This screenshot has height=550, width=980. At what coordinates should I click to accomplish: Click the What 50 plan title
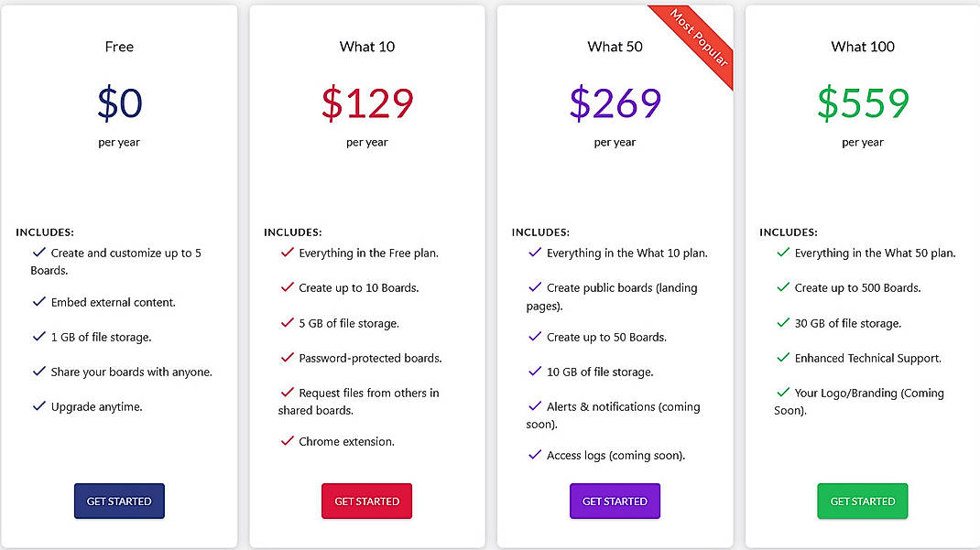[615, 46]
